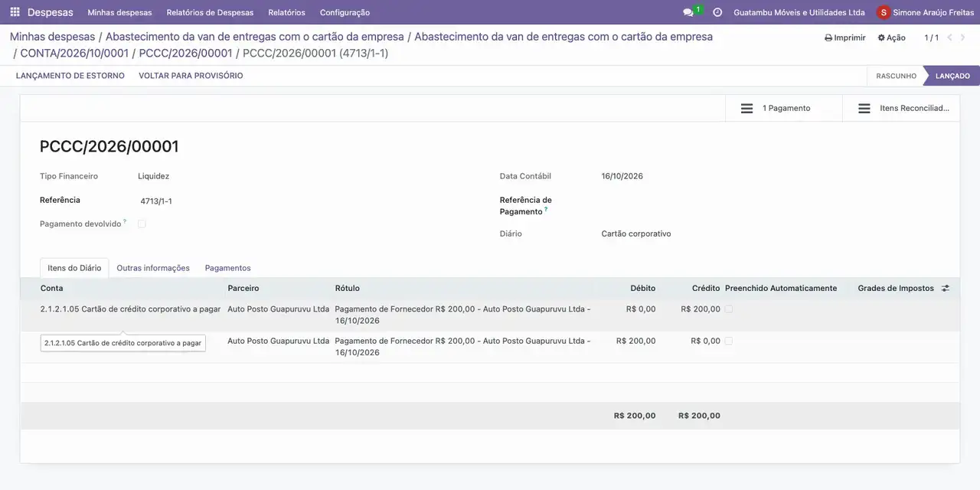Click the PCCC/2026/00001 record title heading

coord(109,146)
